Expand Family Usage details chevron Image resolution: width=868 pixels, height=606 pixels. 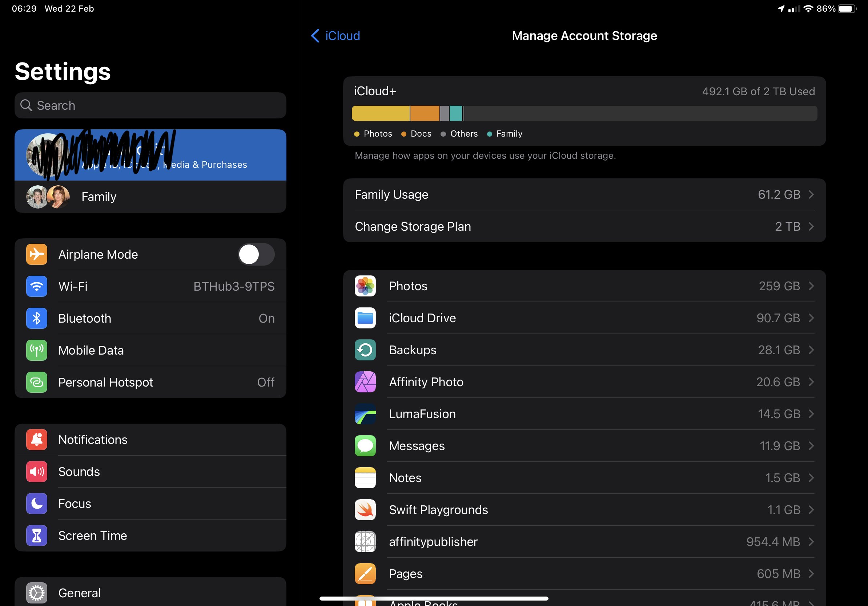coord(811,194)
